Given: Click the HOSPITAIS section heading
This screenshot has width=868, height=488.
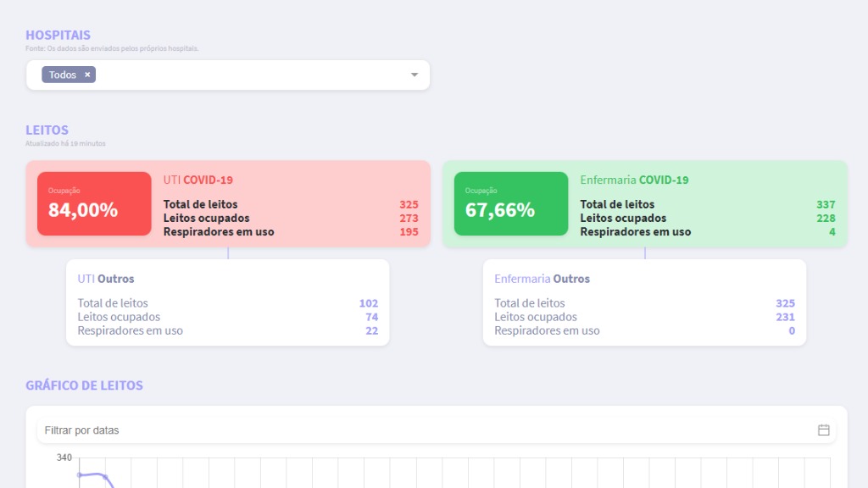Looking at the screenshot, I should pyautogui.click(x=58, y=36).
